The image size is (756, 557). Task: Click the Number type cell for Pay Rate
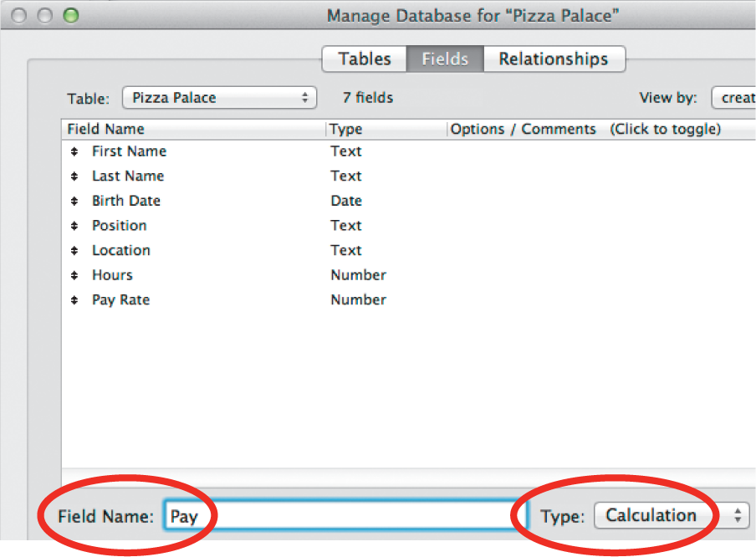coord(358,300)
